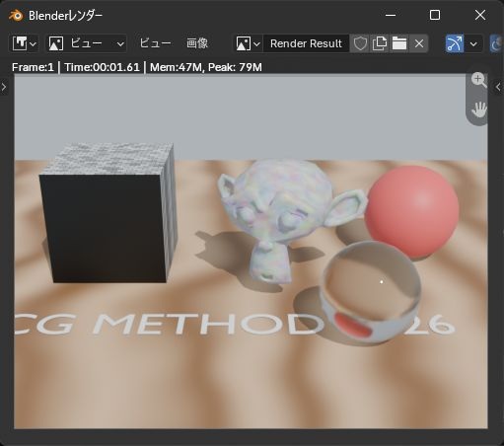Screen dimensions: 504x446
Task: Expand the left toolbar region arrow
Action: (x=4, y=87)
